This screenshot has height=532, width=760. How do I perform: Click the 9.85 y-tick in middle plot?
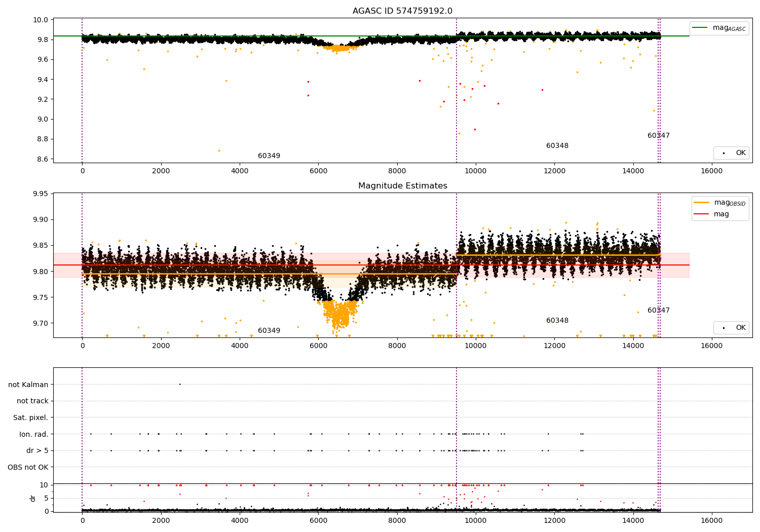[40, 246]
